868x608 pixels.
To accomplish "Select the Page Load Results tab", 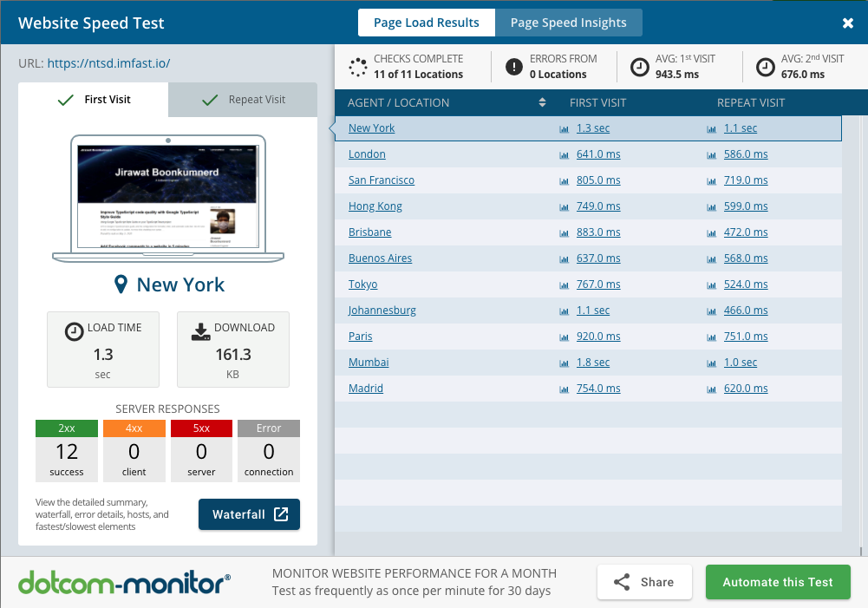I will coord(426,23).
